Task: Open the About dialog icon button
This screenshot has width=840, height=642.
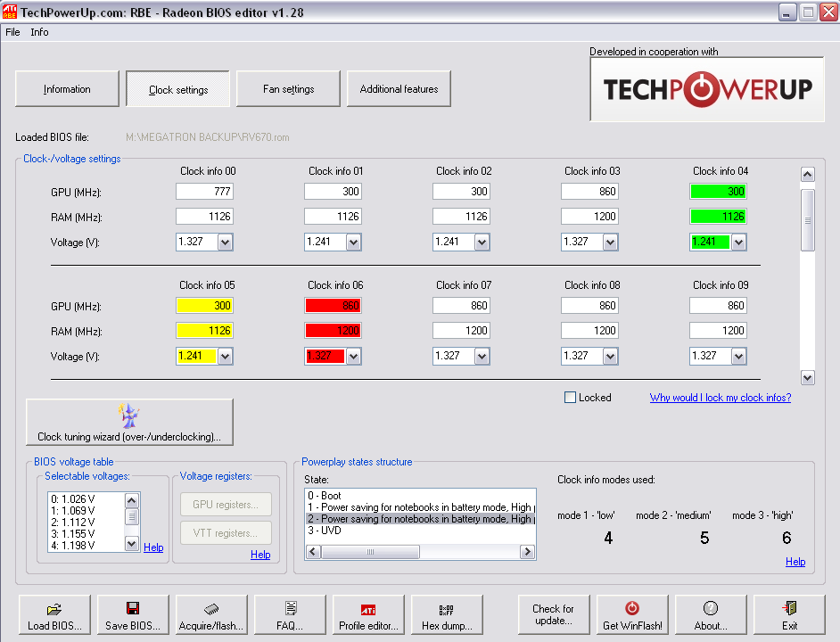Action: pyautogui.click(x=711, y=615)
